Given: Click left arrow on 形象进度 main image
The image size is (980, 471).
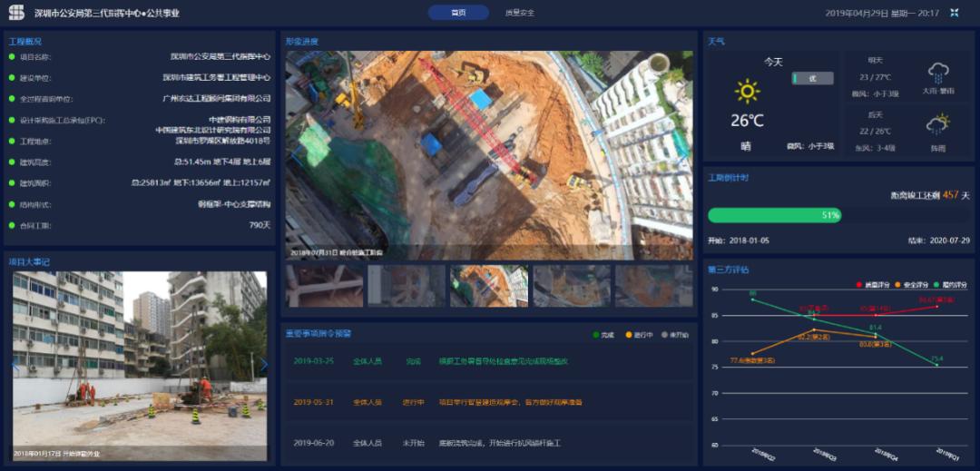Looking at the screenshot, I should click(x=294, y=156).
